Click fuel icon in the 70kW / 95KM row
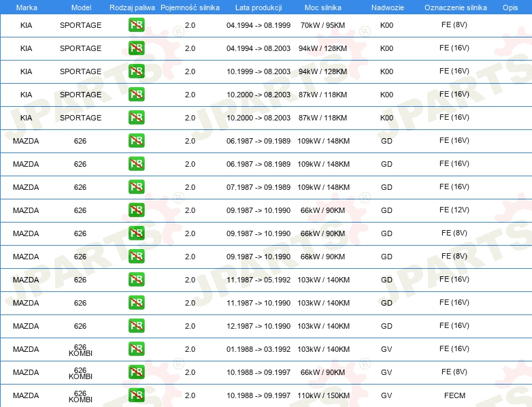532x407 pixels. [x=136, y=25]
